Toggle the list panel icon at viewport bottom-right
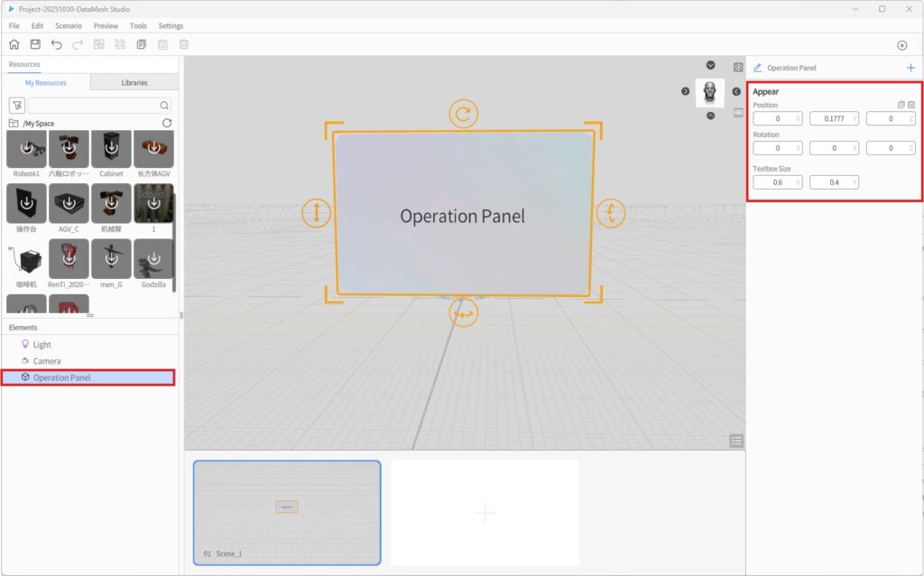Viewport: 924px width, 576px height. click(x=737, y=441)
